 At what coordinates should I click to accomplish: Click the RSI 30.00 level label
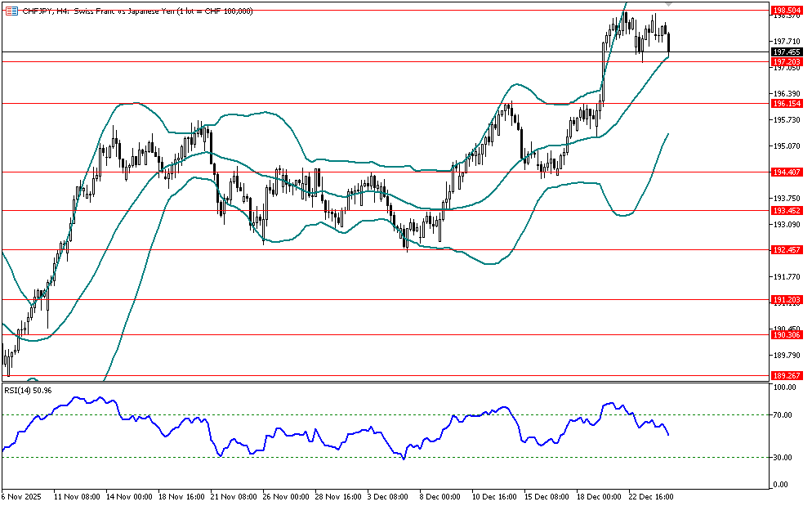[783, 457]
